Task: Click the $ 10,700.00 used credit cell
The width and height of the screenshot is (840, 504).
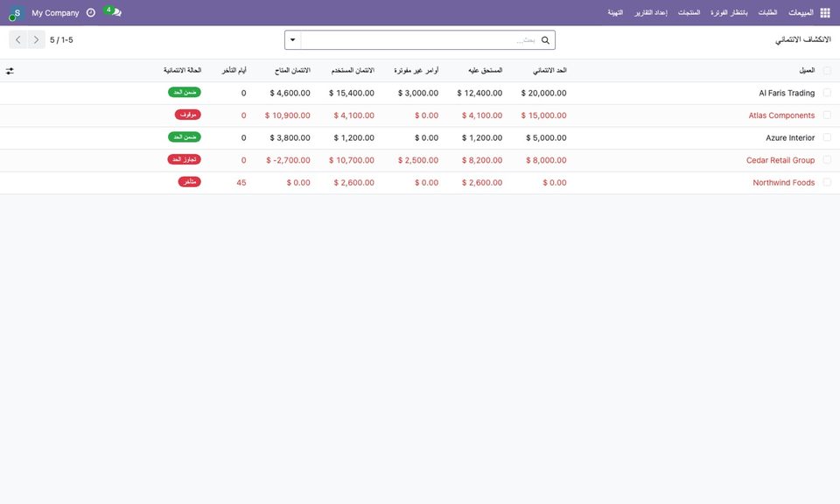Action: pyautogui.click(x=352, y=161)
